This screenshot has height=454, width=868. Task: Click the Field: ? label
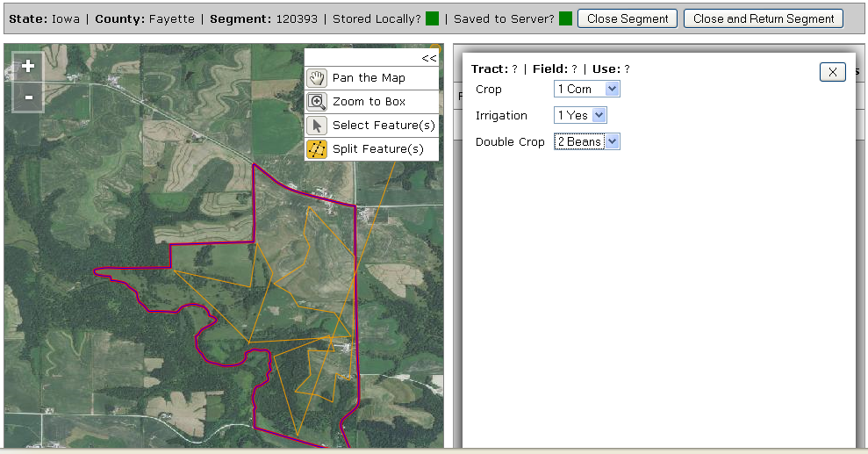(555, 69)
